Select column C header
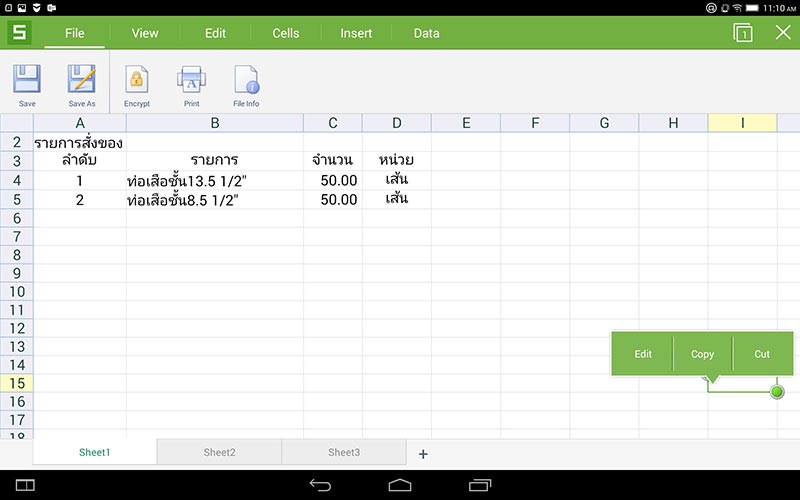Image resolution: width=800 pixels, height=500 pixels. 333,123
